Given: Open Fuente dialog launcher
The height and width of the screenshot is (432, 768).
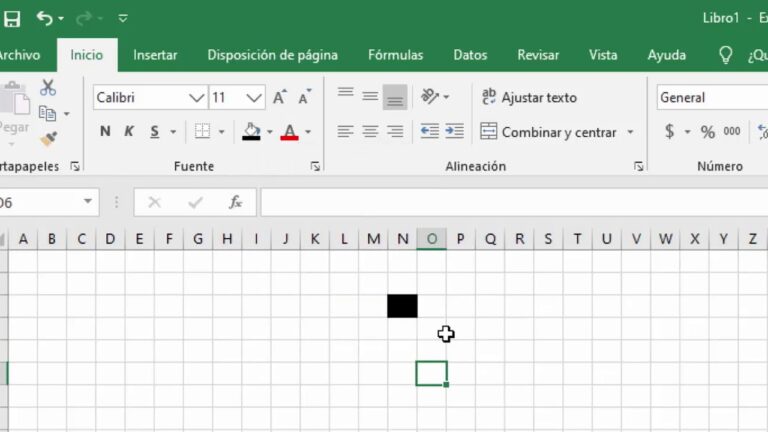Looking at the screenshot, I should [315, 167].
